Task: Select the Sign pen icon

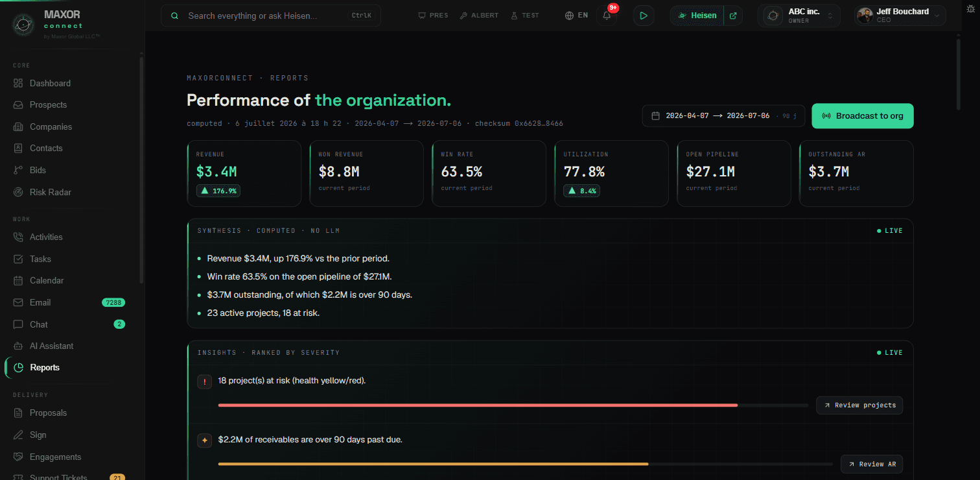Action: (x=18, y=435)
